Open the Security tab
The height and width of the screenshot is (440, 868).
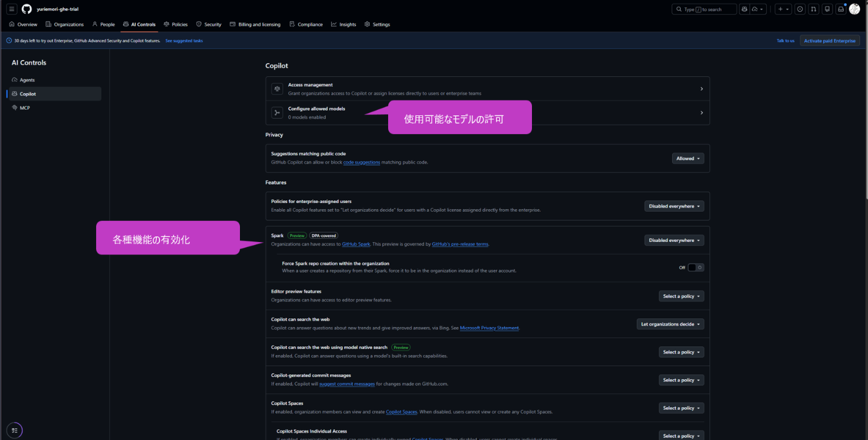pyautogui.click(x=209, y=24)
